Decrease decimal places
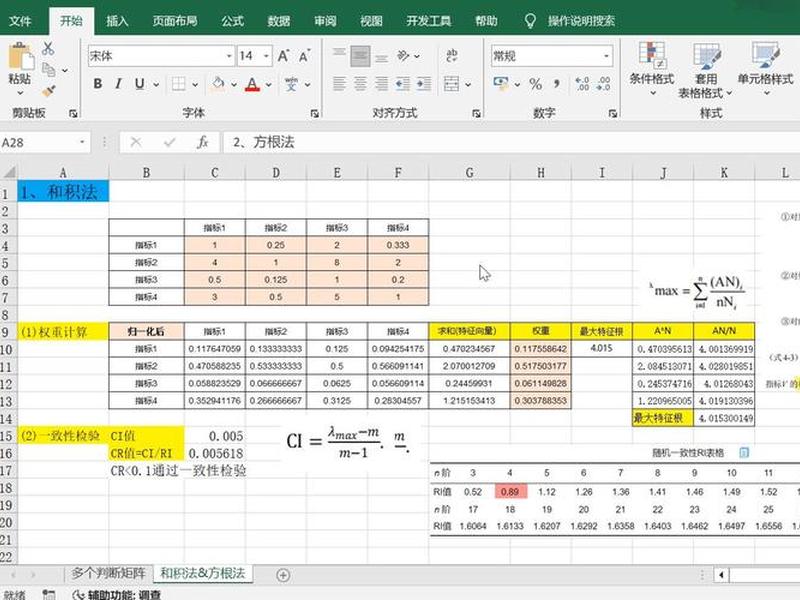 pyautogui.click(x=604, y=84)
